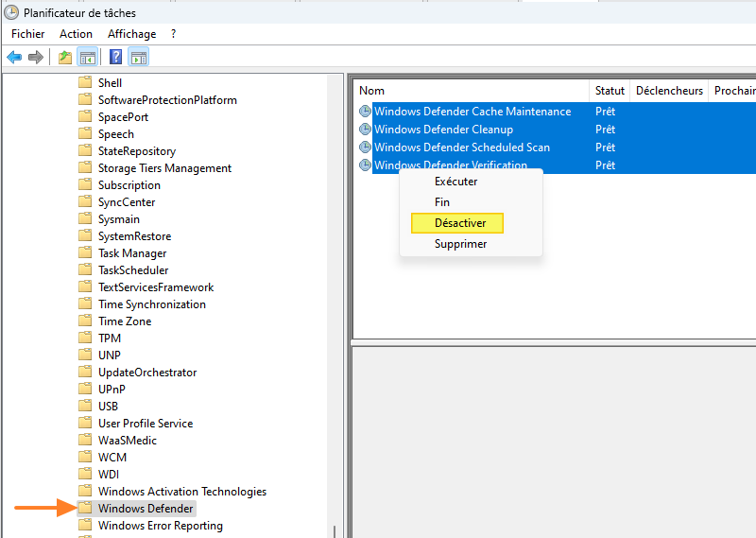This screenshot has height=538, width=756.
Task: Select Fin in the context menu
Action: (x=442, y=202)
